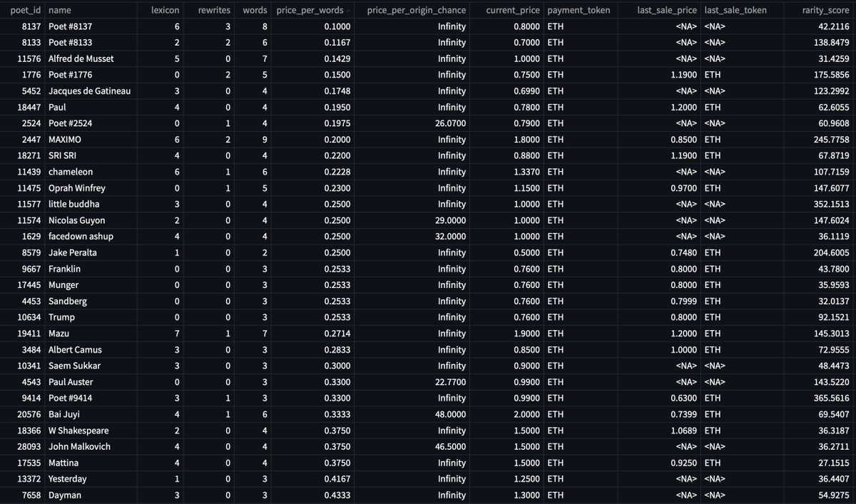Select the payment_token column header
856x504 pixels.
[579, 11]
